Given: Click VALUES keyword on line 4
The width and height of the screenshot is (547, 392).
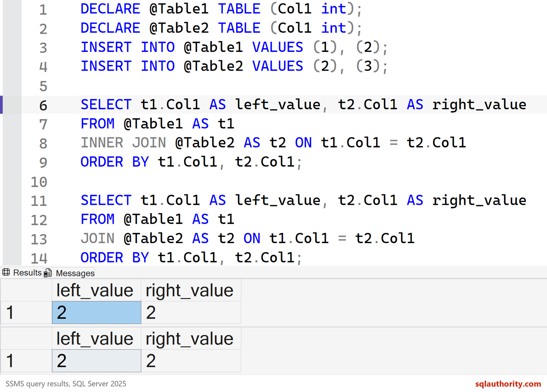Looking at the screenshot, I should pos(278,66).
